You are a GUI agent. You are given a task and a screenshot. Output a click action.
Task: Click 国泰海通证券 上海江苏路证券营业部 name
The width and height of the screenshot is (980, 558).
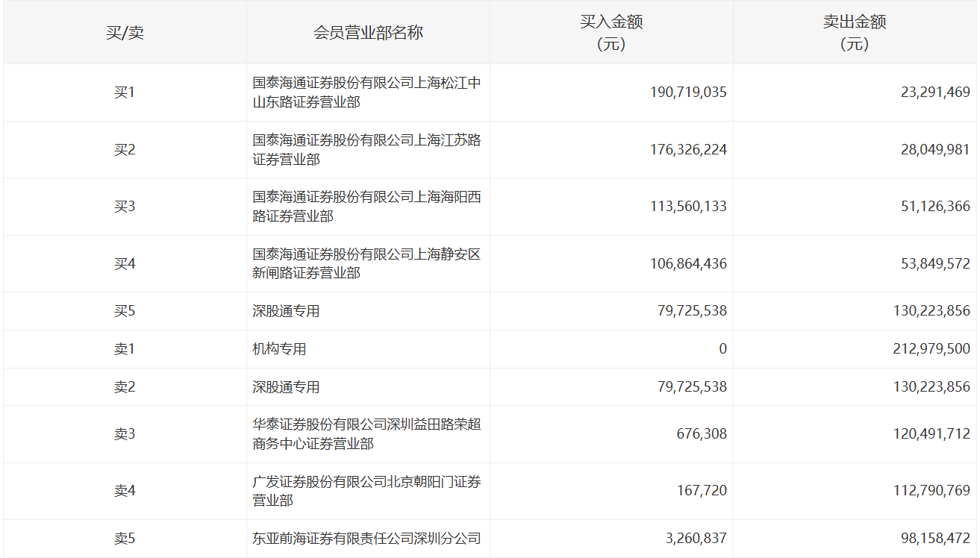click(366, 150)
